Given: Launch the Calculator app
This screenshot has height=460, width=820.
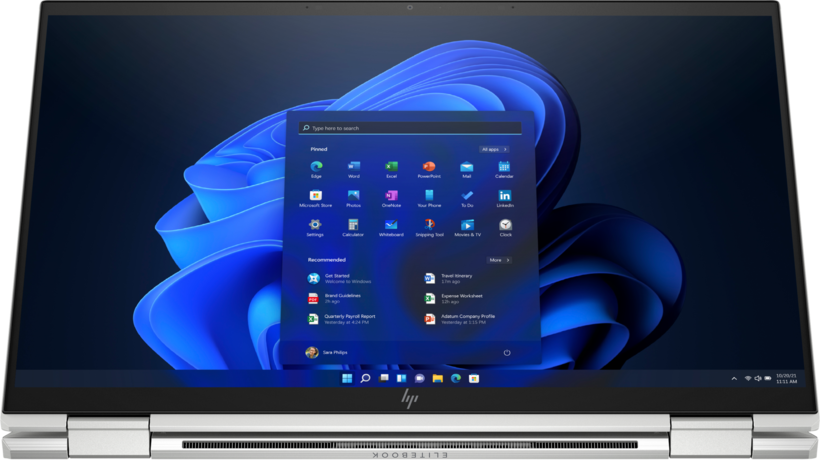Looking at the screenshot, I should click(x=353, y=225).
